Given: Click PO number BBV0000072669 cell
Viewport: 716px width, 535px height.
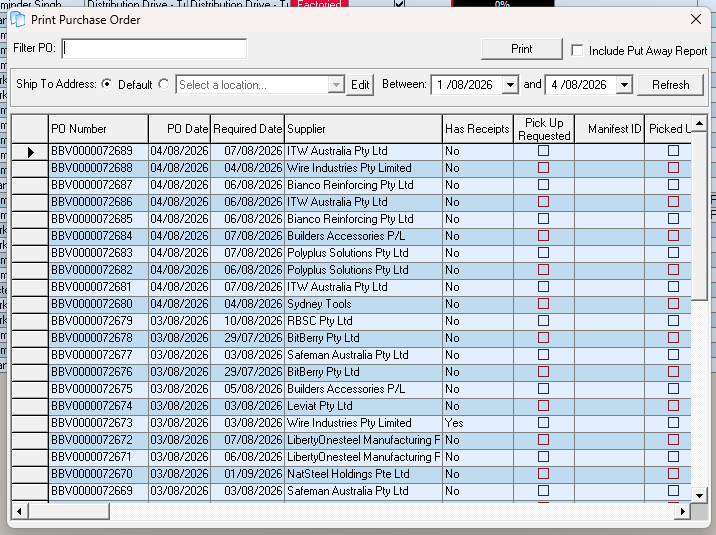Looking at the screenshot, I should pos(98,491).
